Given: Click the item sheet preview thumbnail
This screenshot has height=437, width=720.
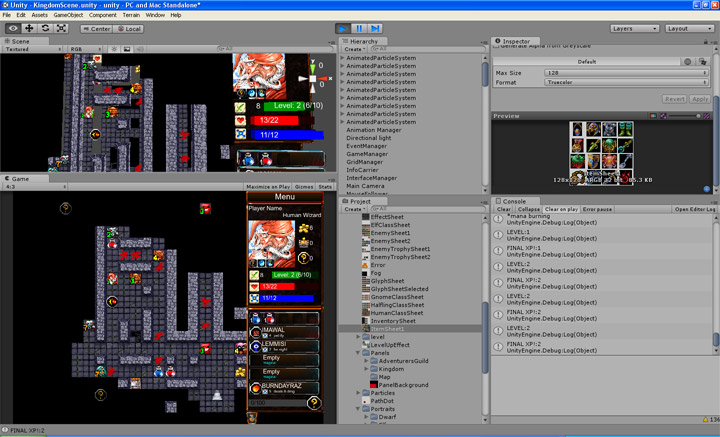Looking at the screenshot, I should click(601, 153).
